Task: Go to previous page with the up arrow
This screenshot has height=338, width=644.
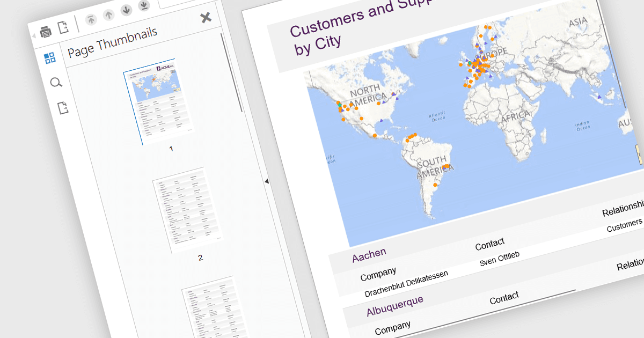Action: 108,14
